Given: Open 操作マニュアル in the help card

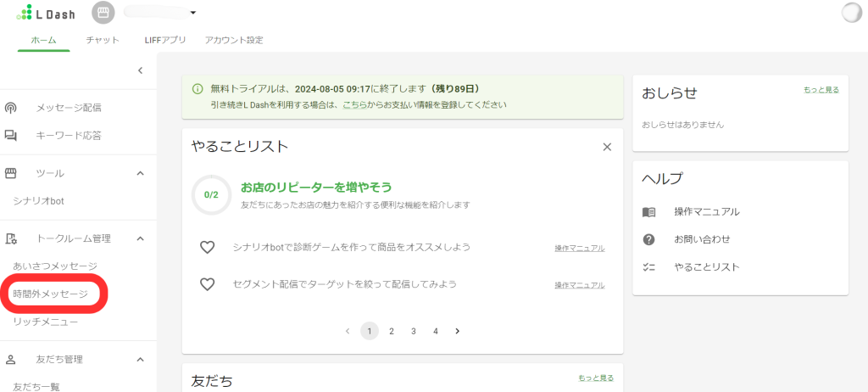Looking at the screenshot, I should tap(707, 212).
